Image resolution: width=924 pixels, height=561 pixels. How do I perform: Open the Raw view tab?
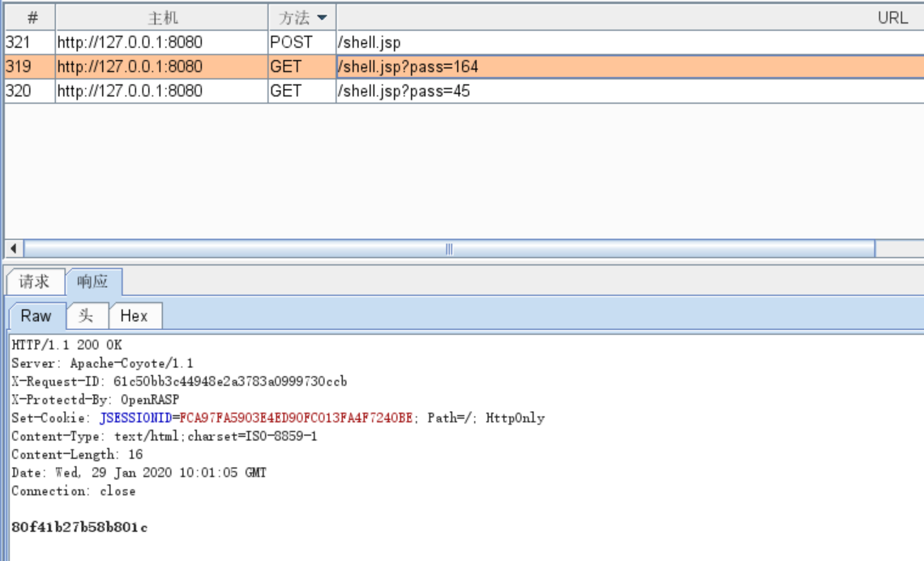tap(36, 316)
